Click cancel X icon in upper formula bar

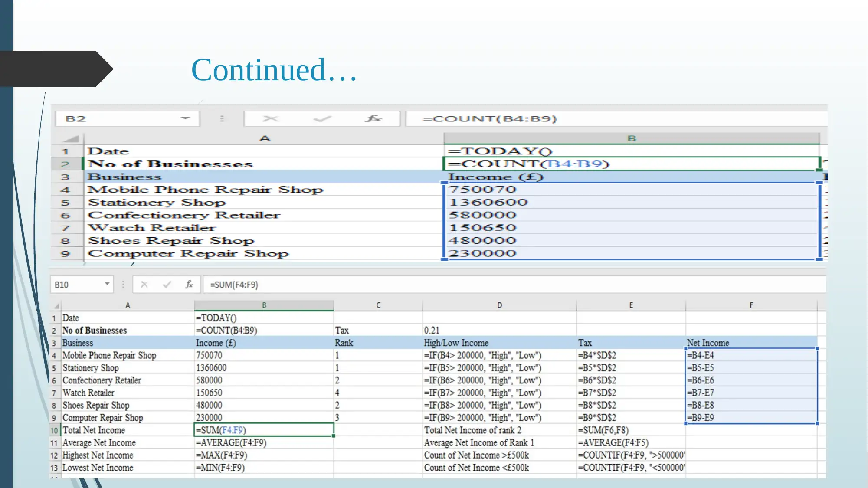270,118
